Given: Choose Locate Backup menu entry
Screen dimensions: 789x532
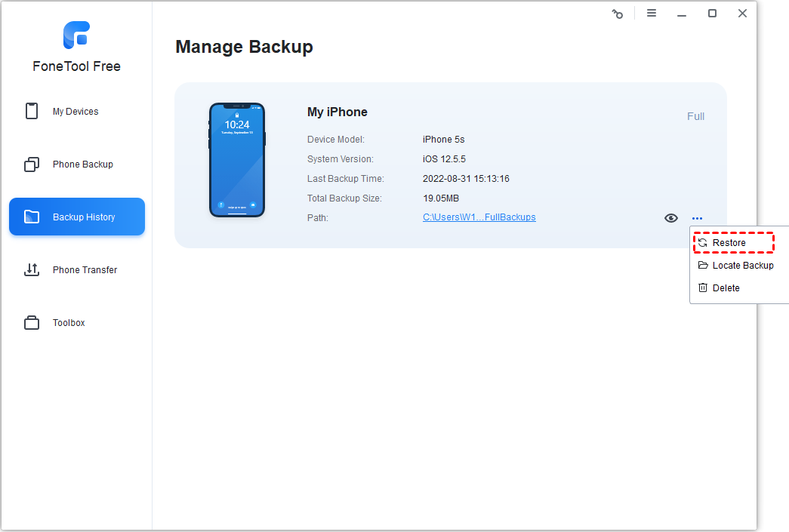Looking at the screenshot, I should click(x=735, y=265).
